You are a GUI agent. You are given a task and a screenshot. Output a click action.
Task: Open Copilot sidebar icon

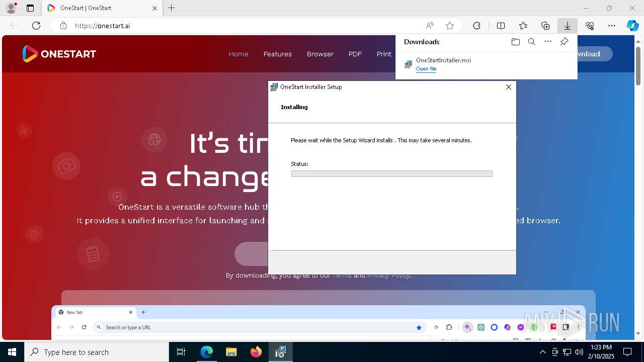point(633,26)
